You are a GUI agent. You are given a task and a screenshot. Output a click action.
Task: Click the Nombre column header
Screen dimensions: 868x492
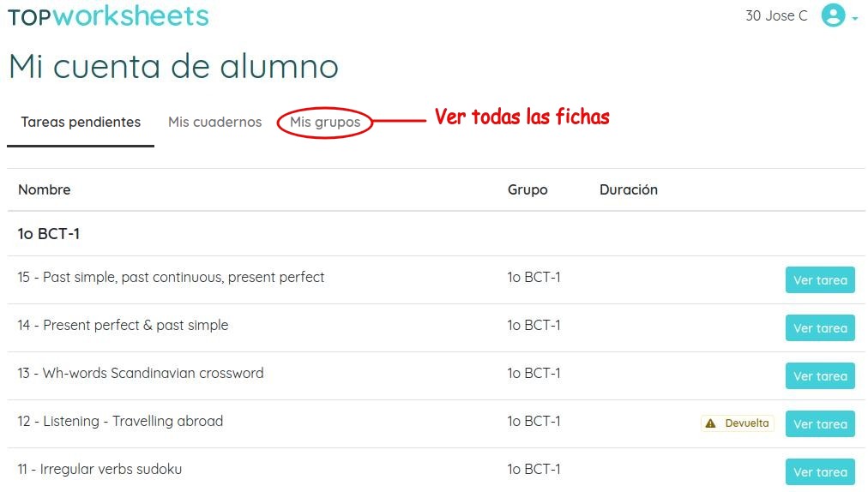click(45, 189)
